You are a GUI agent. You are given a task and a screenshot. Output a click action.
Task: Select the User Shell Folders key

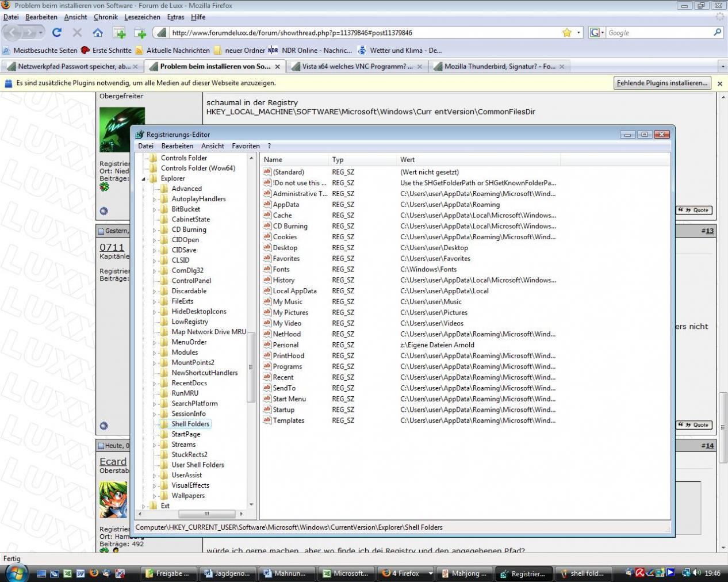pyautogui.click(x=198, y=465)
